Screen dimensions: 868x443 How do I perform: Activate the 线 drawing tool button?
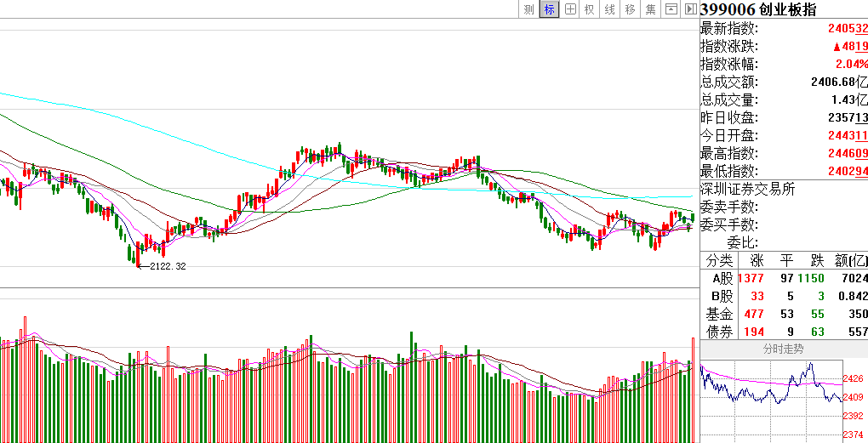coord(610,9)
